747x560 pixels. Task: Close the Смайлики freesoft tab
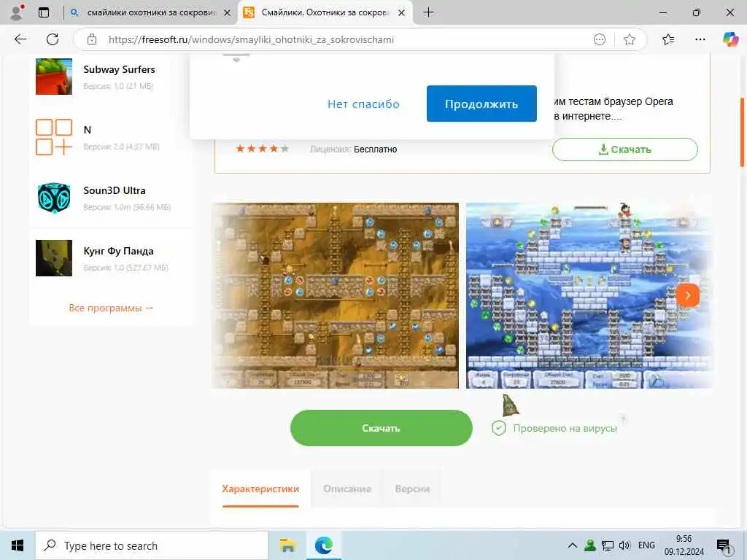tap(402, 13)
